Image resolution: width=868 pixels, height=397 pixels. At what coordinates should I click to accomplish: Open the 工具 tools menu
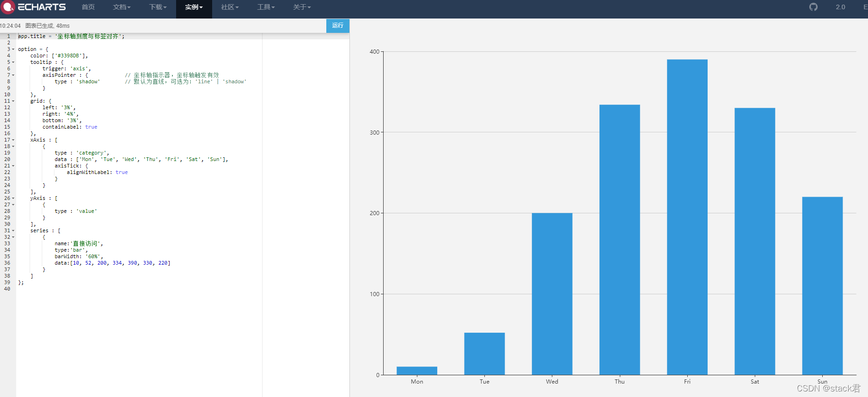(266, 7)
